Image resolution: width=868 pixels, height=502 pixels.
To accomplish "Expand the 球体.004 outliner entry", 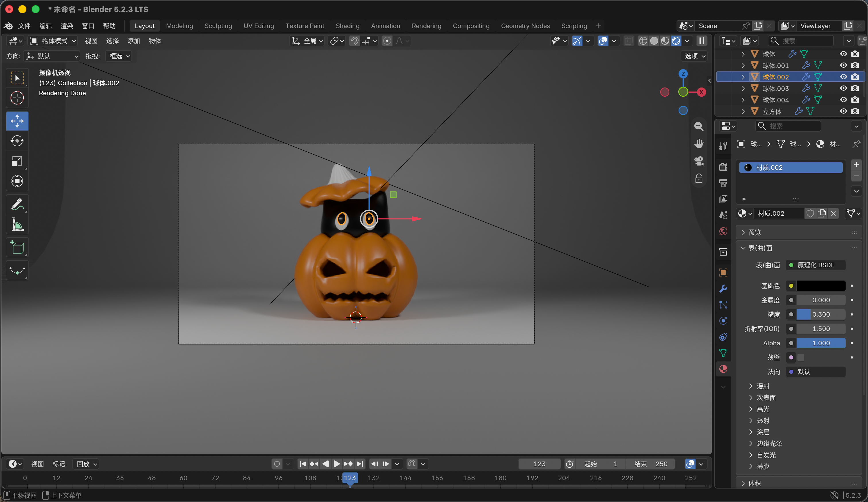I will tap(743, 100).
